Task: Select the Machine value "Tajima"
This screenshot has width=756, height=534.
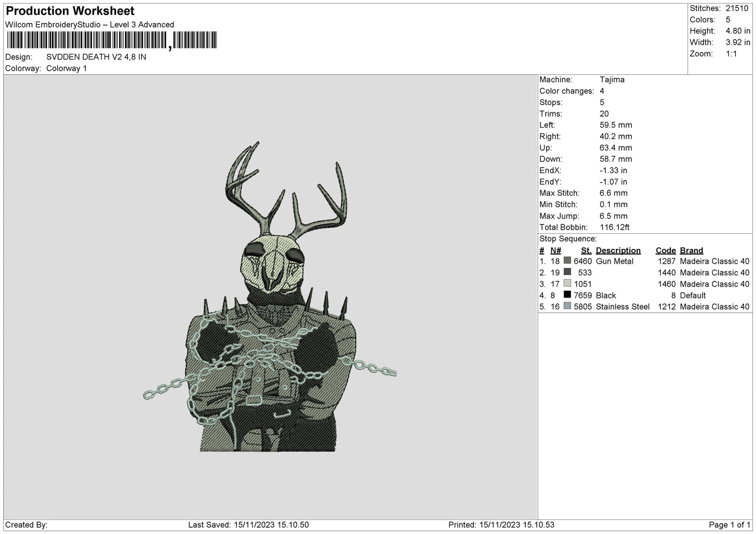Action: (x=612, y=79)
